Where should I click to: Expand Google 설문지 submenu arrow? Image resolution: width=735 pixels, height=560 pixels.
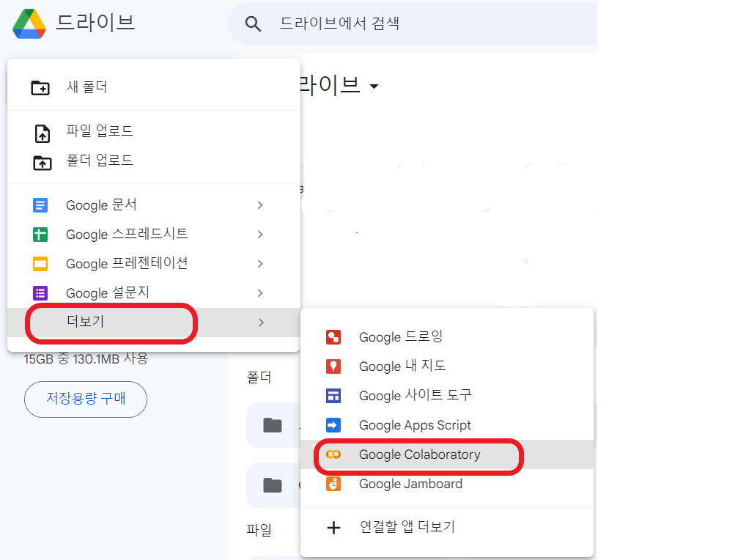click(260, 292)
